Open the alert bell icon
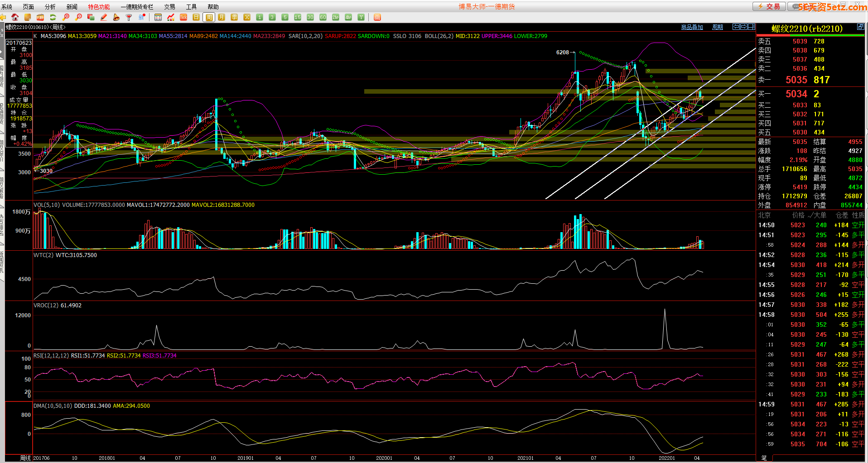868x463 pixels. tap(116, 17)
